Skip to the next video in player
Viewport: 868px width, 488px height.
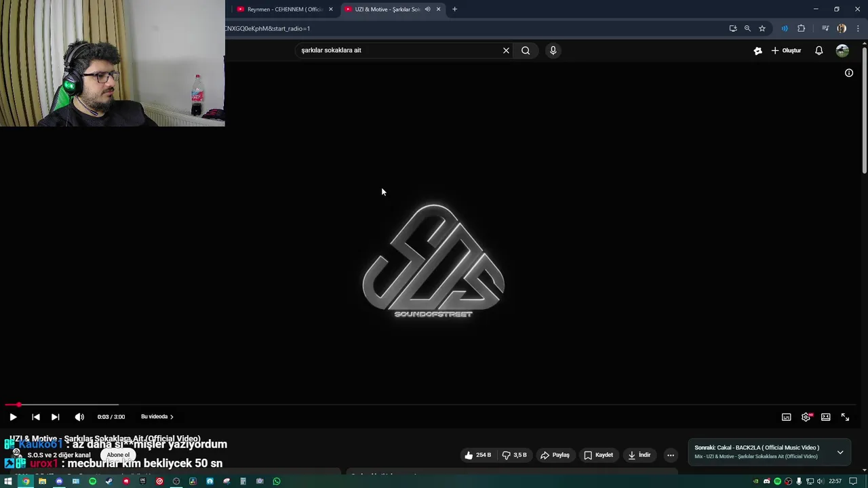click(56, 417)
